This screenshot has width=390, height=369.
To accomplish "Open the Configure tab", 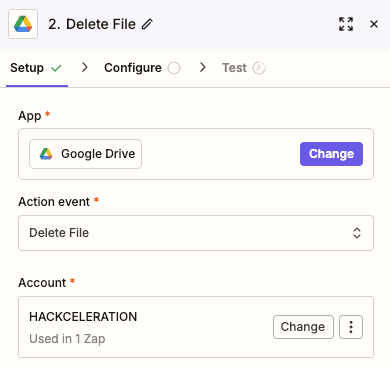I will 142,68.
